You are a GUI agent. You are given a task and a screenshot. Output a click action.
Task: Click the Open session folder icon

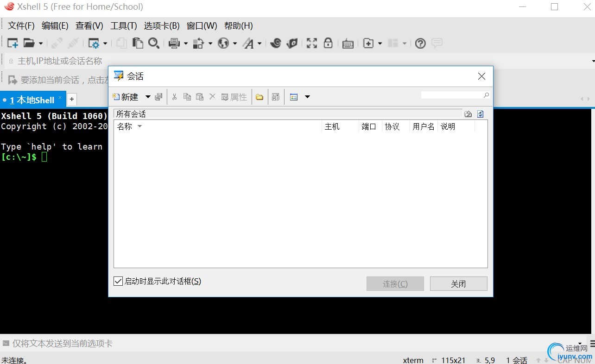pos(29,43)
